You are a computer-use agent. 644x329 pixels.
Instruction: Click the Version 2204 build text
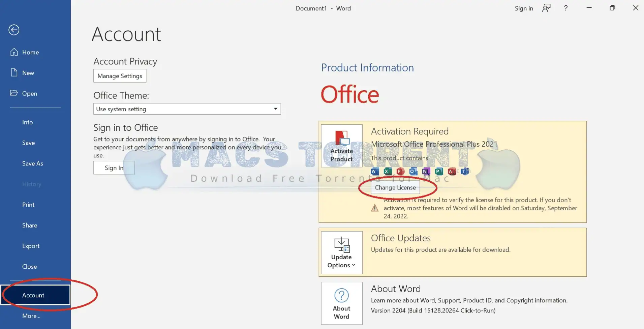433,310
